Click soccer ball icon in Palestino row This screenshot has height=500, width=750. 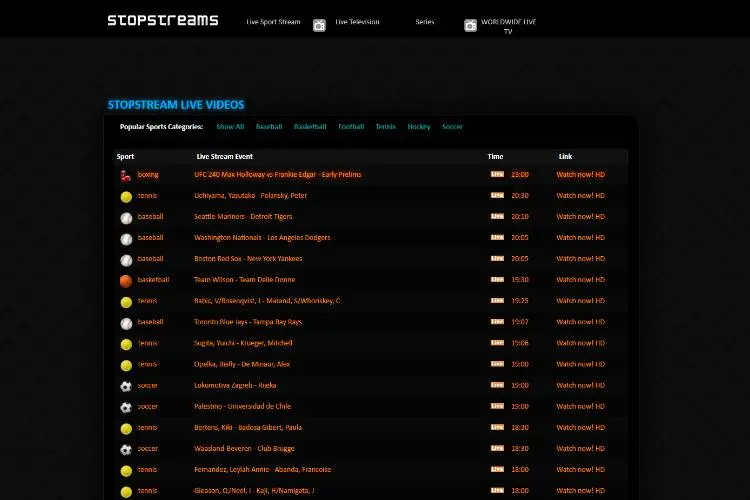click(126, 408)
